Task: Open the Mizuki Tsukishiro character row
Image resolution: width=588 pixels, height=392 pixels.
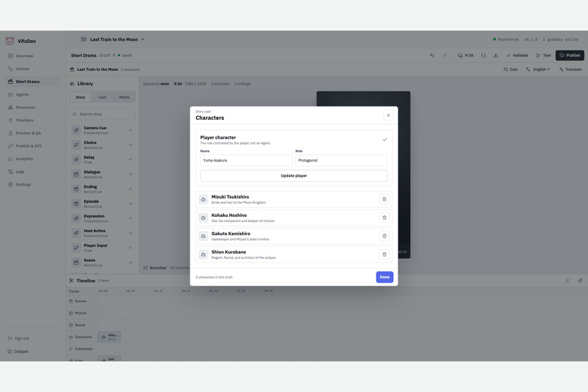Action: click(x=293, y=199)
